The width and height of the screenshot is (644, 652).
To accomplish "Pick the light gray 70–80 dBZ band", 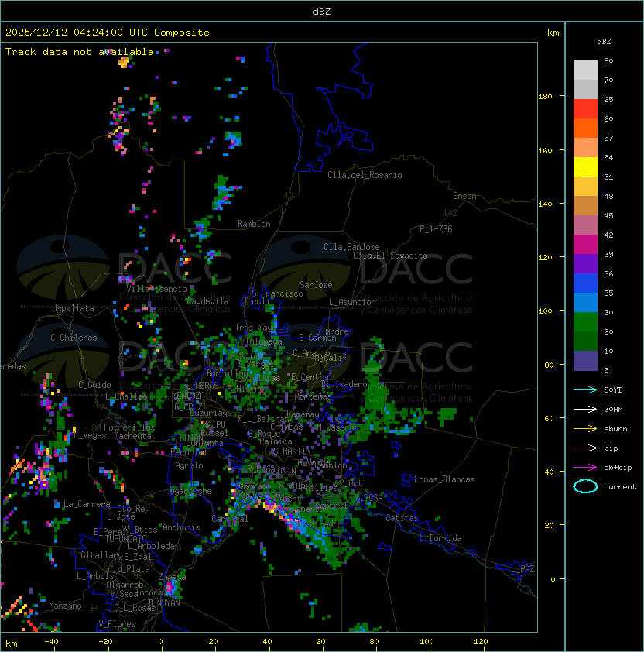I will click(x=585, y=70).
